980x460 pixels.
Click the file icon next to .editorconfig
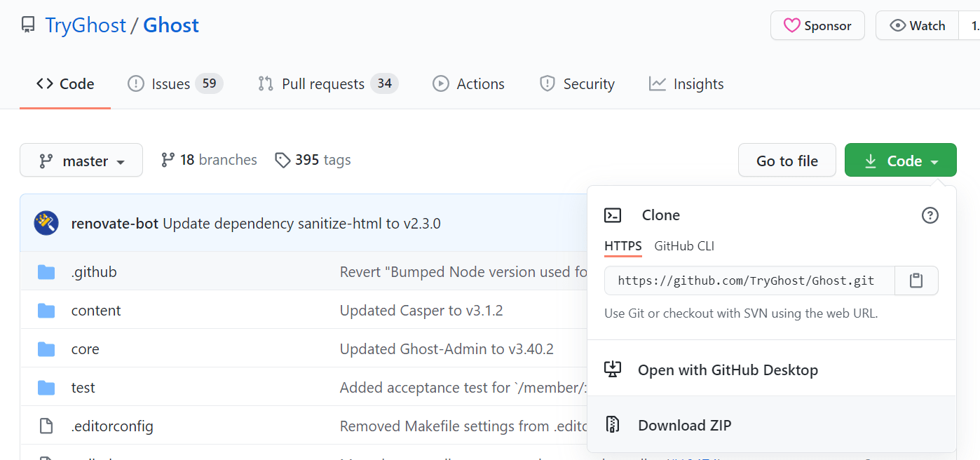[x=46, y=426]
